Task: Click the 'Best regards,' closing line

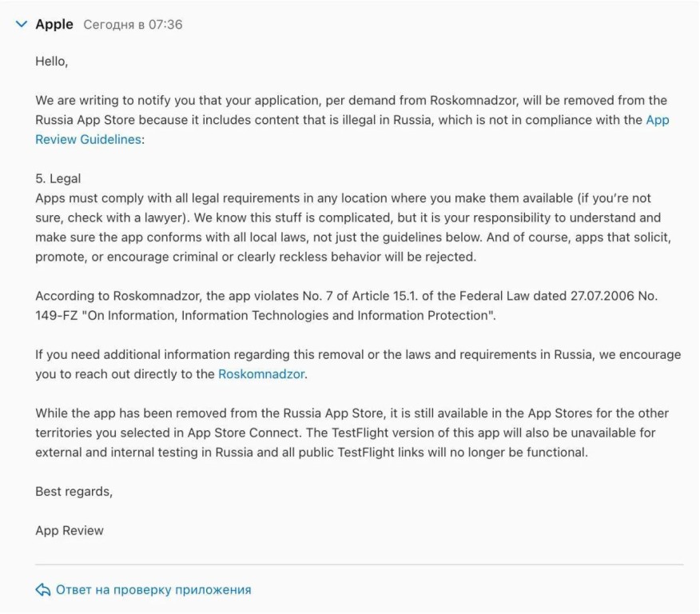Action: pyautogui.click(x=74, y=491)
